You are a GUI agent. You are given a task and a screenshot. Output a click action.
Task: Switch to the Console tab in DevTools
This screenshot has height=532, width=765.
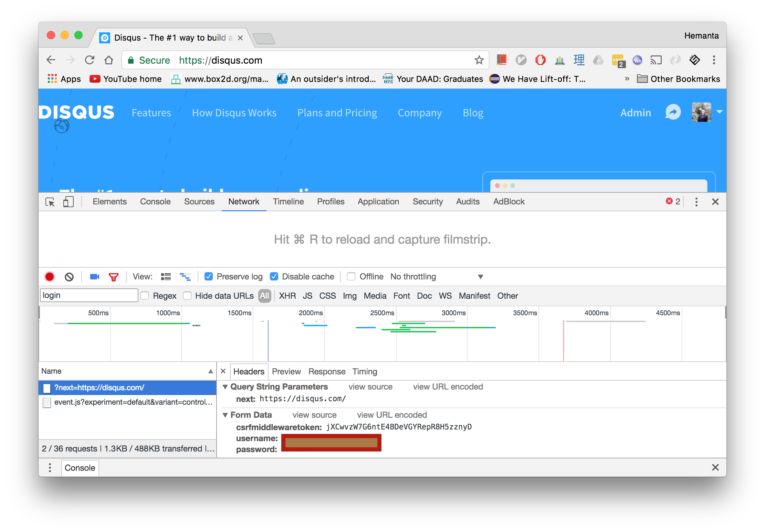(x=155, y=202)
